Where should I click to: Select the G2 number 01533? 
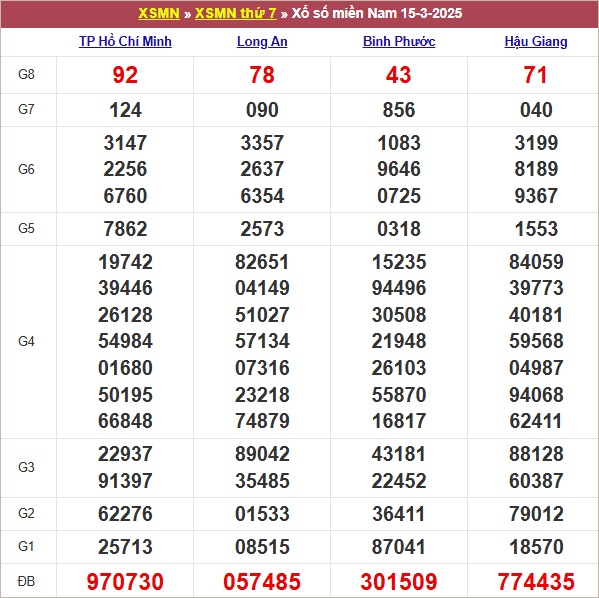262,514
